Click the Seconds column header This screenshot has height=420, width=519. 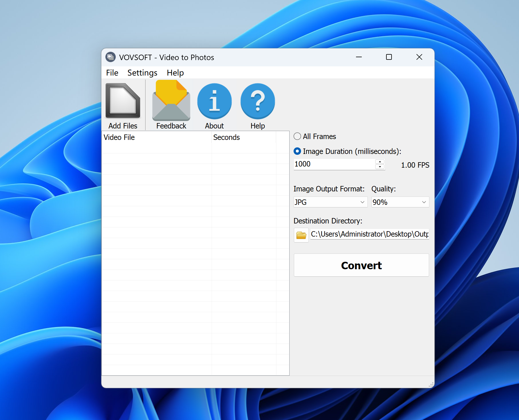tap(244, 137)
